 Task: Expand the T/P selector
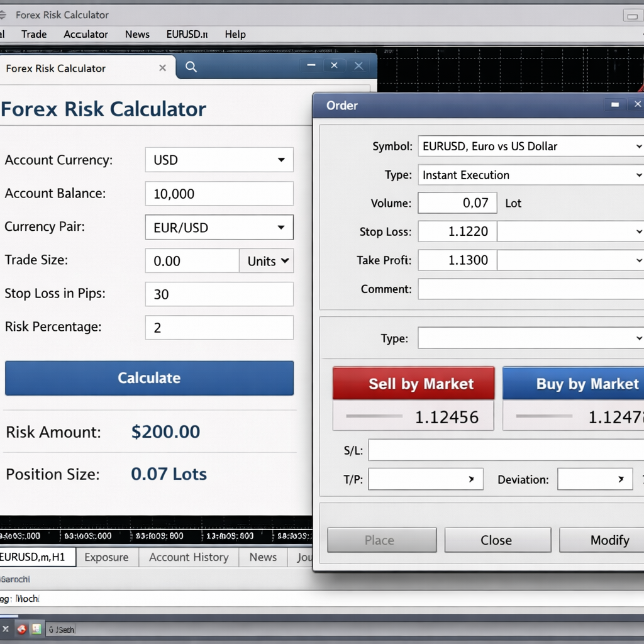472,479
